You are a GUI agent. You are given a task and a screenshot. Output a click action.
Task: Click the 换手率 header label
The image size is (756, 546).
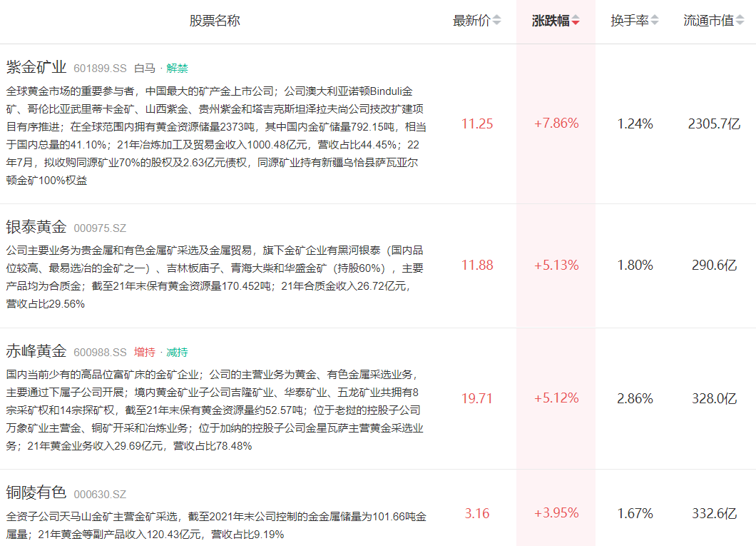click(630, 21)
